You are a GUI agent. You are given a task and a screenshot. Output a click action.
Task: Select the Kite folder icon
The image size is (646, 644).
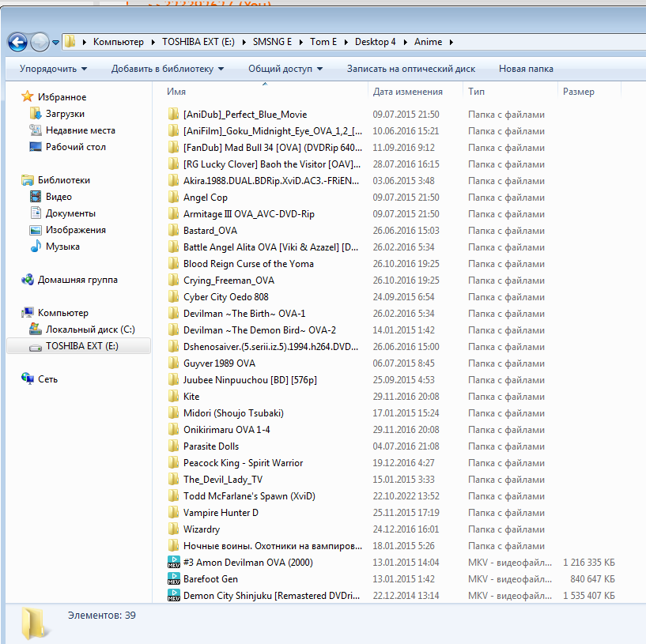pos(173,396)
